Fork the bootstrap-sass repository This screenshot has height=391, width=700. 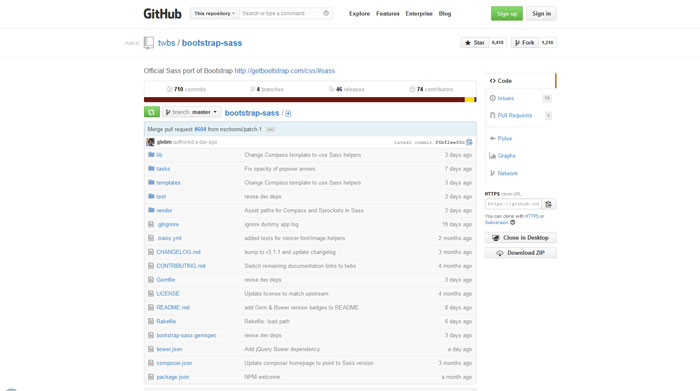click(x=525, y=42)
